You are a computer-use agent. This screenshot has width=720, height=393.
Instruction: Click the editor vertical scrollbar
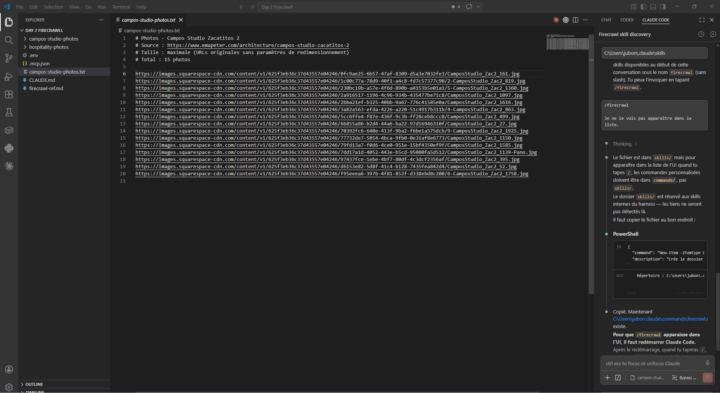click(x=591, y=163)
